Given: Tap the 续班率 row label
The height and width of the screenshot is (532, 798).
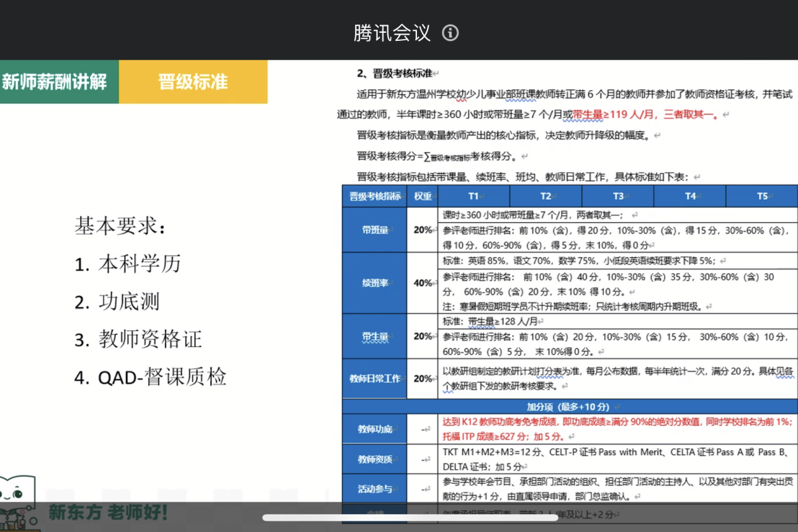Looking at the screenshot, I should [375, 283].
